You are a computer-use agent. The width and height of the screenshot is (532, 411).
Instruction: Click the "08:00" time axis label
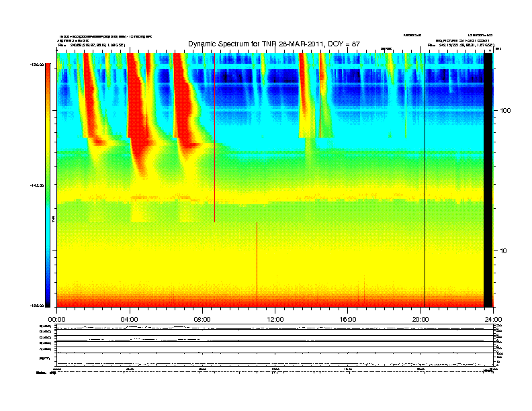pos(202,319)
